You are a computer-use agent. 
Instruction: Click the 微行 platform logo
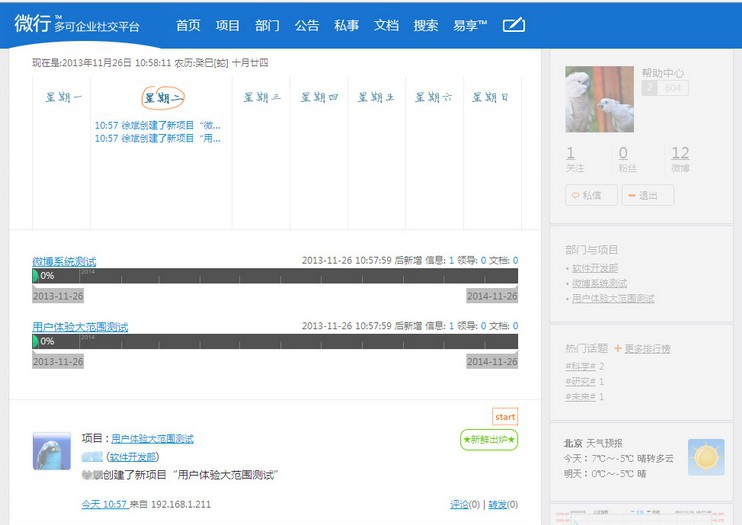[x=77, y=24]
